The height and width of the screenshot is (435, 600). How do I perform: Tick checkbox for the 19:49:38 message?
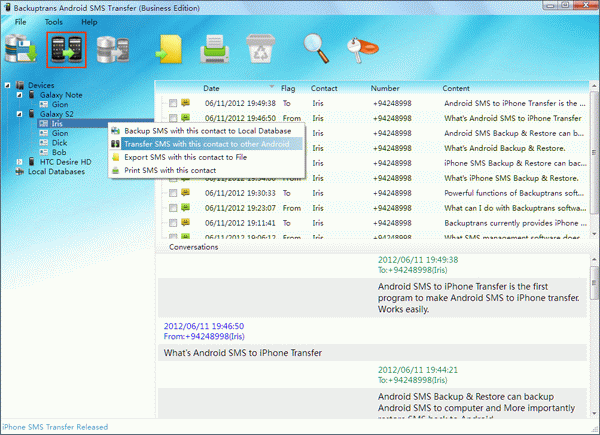pos(173,103)
